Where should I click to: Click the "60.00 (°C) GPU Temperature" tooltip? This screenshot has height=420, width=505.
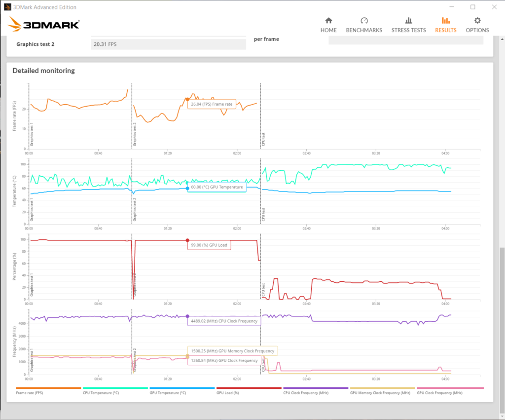click(217, 187)
